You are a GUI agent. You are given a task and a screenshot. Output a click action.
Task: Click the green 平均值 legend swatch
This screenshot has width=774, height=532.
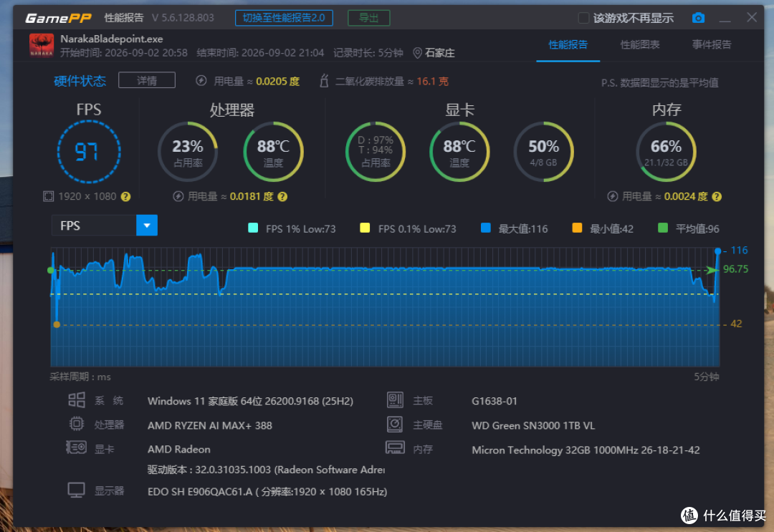tap(663, 228)
